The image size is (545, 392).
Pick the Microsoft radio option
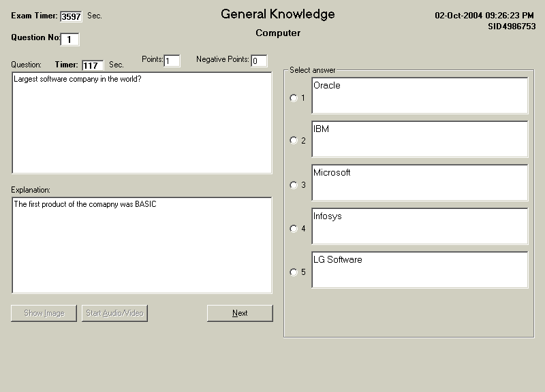294,185
